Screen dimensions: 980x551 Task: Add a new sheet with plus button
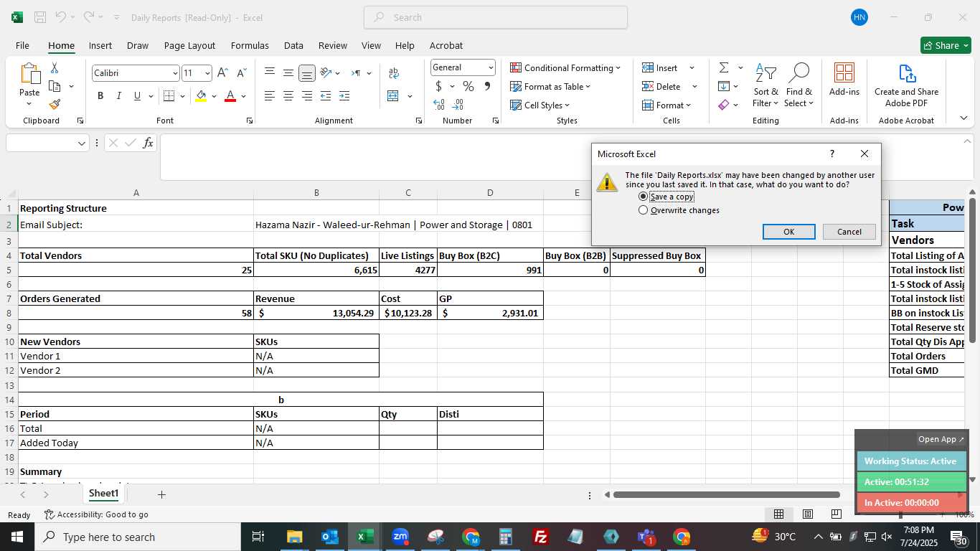tap(161, 494)
